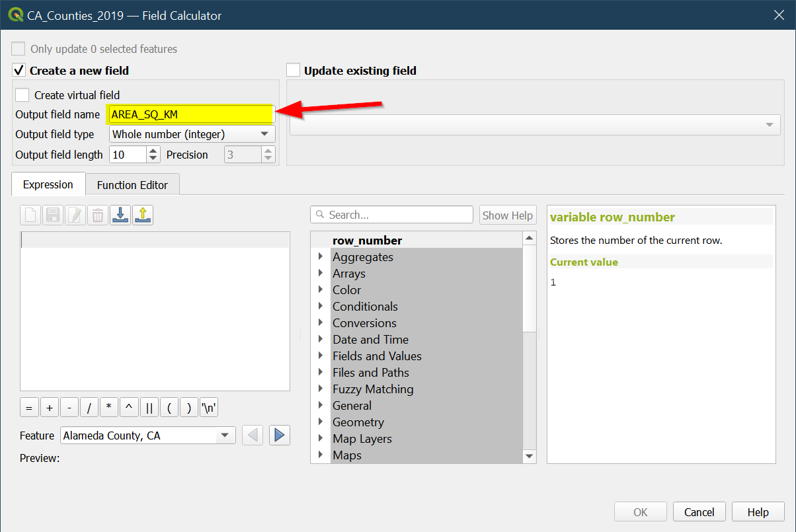The width and height of the screenshot is (796, 532).
Task: Open the Output field type dropdown
Action: [x=192, y=134]
